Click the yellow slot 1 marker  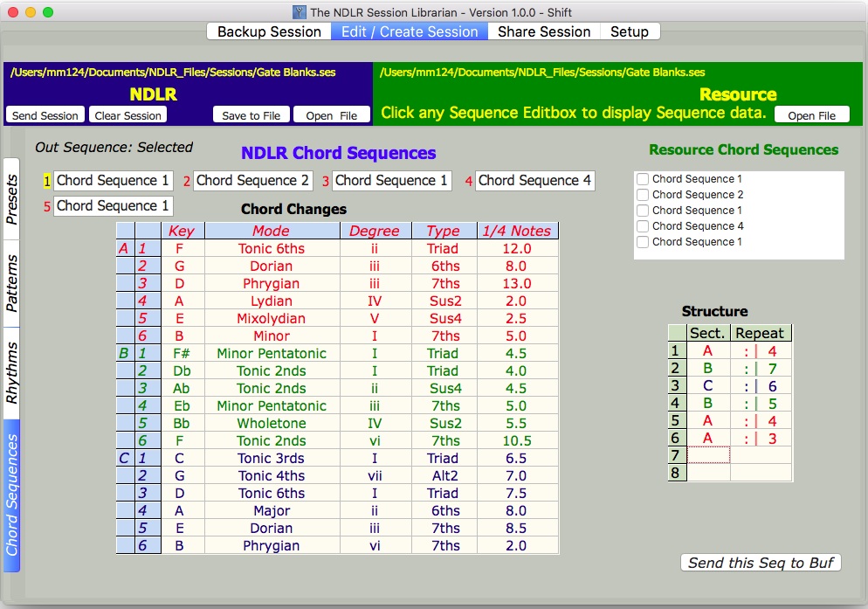[x=45, y=181]
